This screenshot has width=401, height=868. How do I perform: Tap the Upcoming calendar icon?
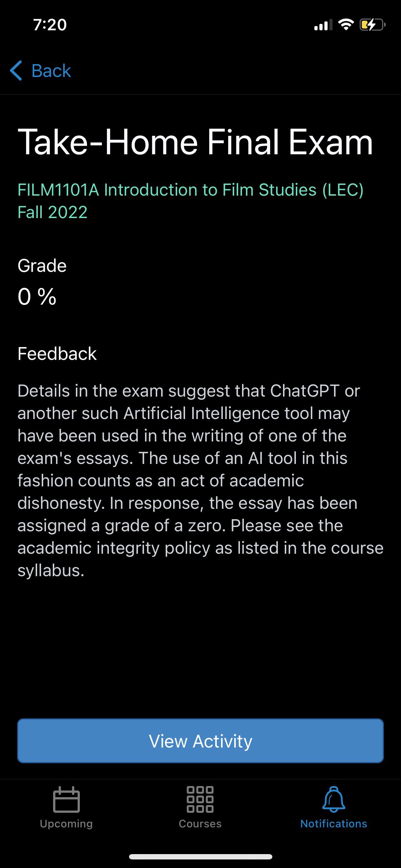click(66, 799)
